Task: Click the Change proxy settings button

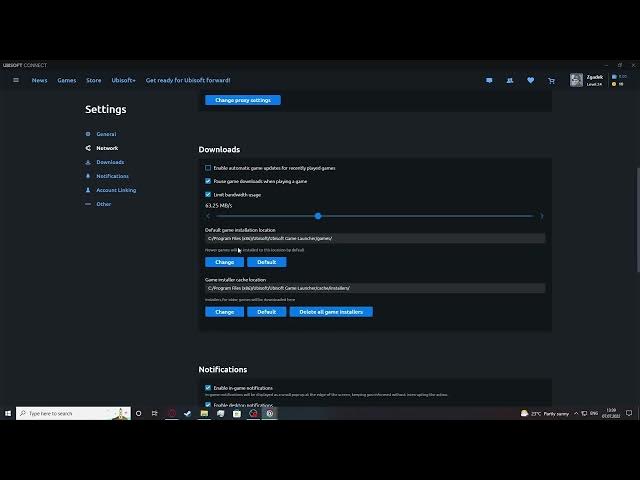Action: click(243, 100)
